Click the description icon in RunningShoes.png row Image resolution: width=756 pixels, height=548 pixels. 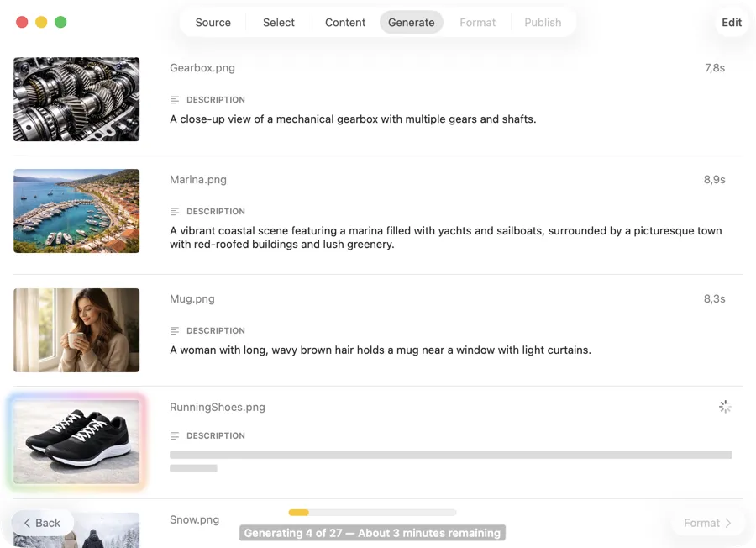(x=176, y=435)
